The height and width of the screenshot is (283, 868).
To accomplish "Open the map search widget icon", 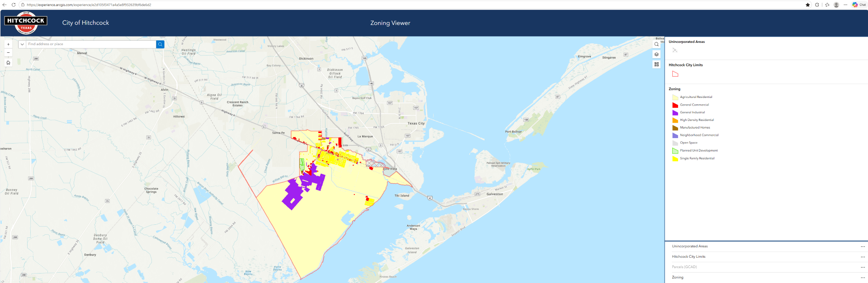I will coord(656,44).
